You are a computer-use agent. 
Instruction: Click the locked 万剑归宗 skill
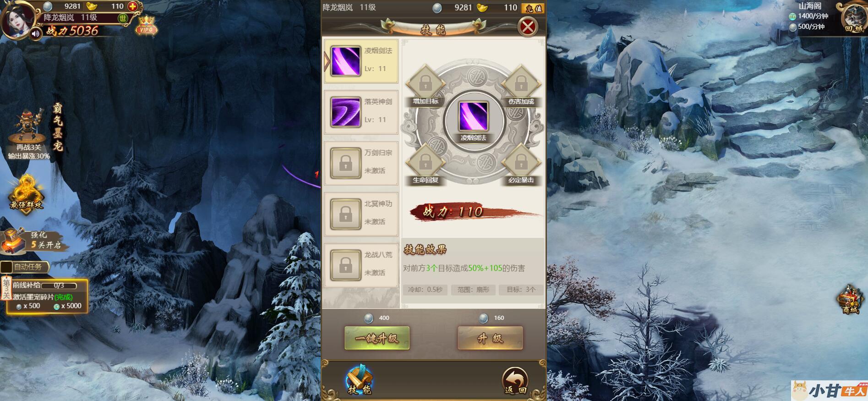(361, 163)
